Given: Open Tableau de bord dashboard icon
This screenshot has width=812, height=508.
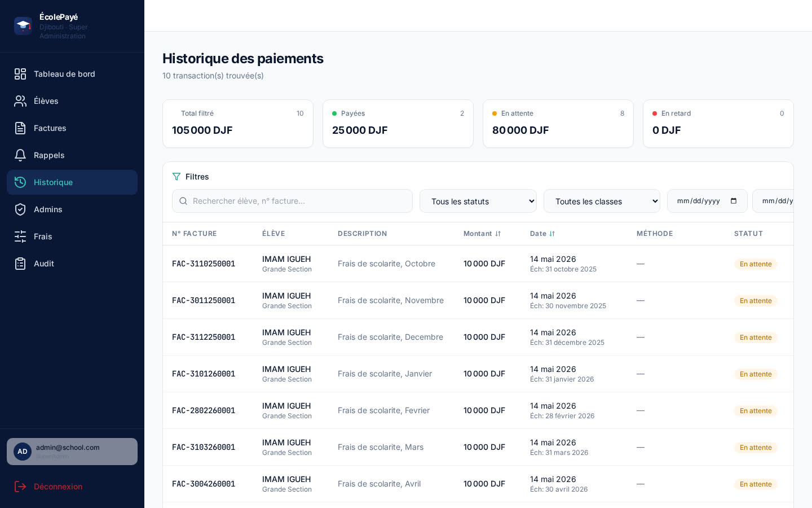Looking at the screenshot, I should point(20,74).
